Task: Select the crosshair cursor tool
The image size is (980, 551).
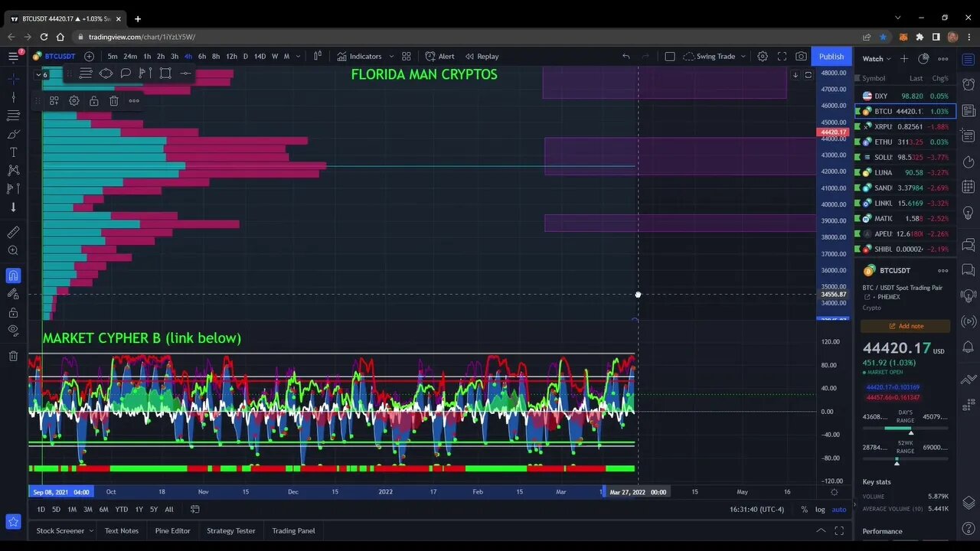Action: [13, 78]
